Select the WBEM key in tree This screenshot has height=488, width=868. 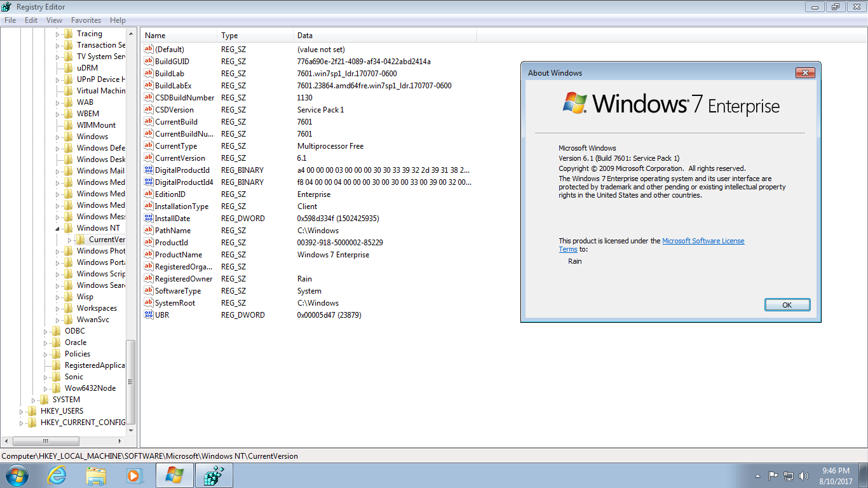(x=88, y=114)
